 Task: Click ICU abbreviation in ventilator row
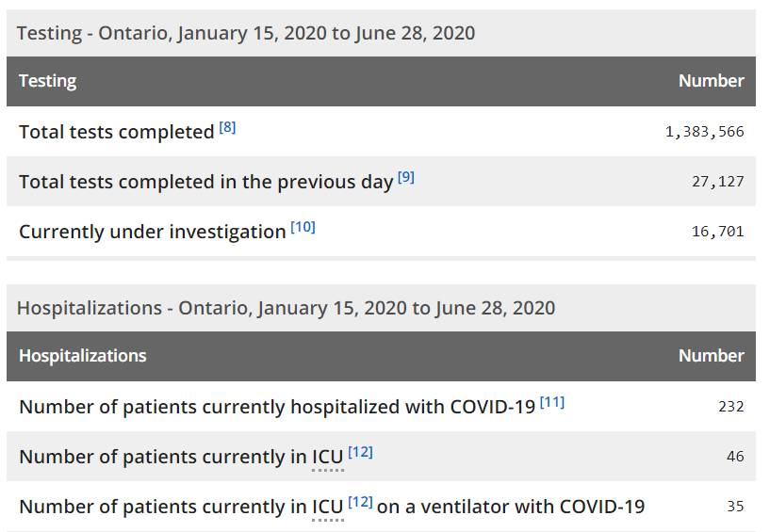click(x=328, y=508)
